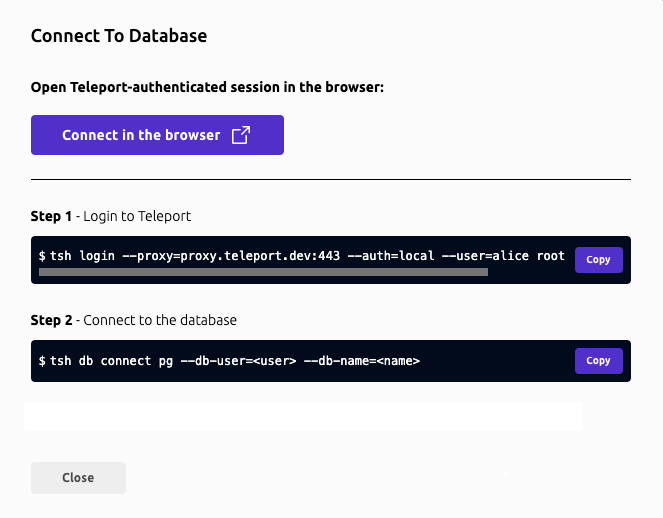Click the horizontal scrollbar under the login command
The height and width of the screenshot is (518, 663).
point(262,271)
